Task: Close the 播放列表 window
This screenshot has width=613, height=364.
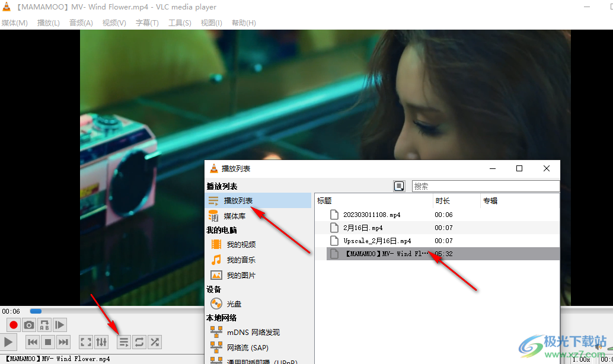Action: 547,168
